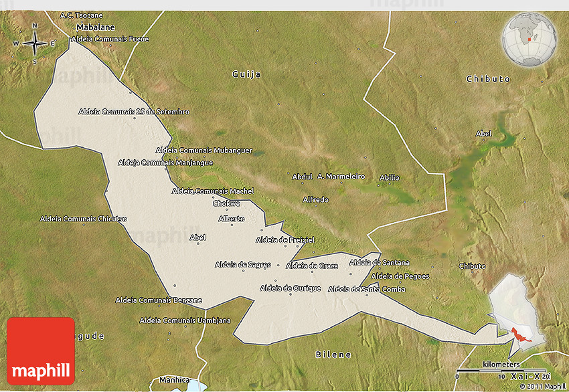Click the Aldeia de Santa Comba label
The height and width of the screenshot is (392, 569).
coord(367,289)
